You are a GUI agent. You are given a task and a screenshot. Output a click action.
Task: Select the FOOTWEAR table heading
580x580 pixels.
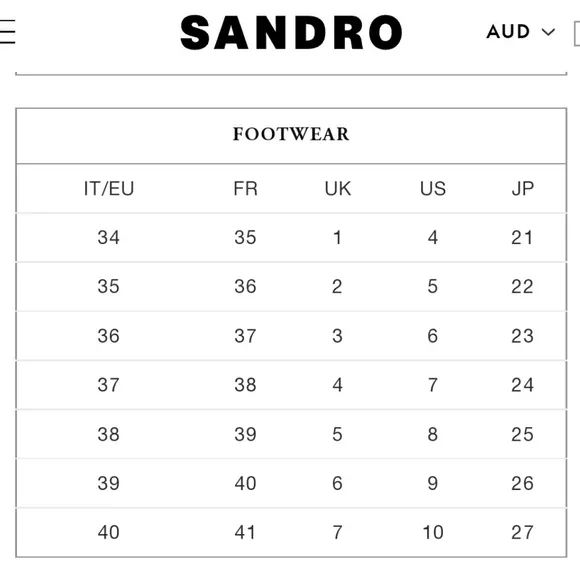click(x=291, y=134)
